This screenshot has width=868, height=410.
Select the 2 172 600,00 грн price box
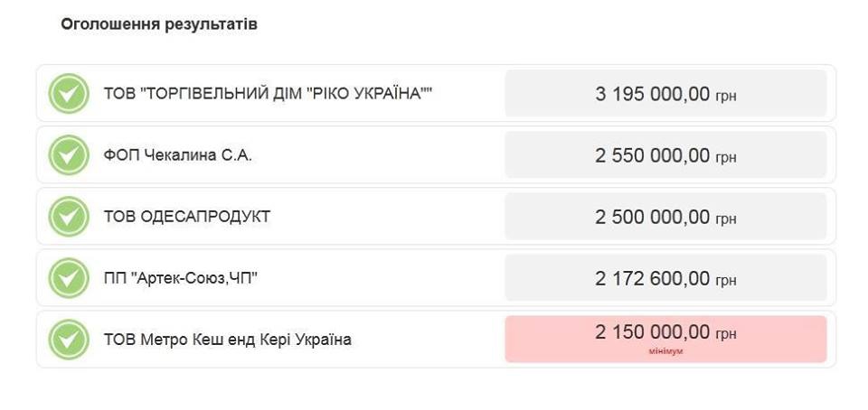(665, 277)
